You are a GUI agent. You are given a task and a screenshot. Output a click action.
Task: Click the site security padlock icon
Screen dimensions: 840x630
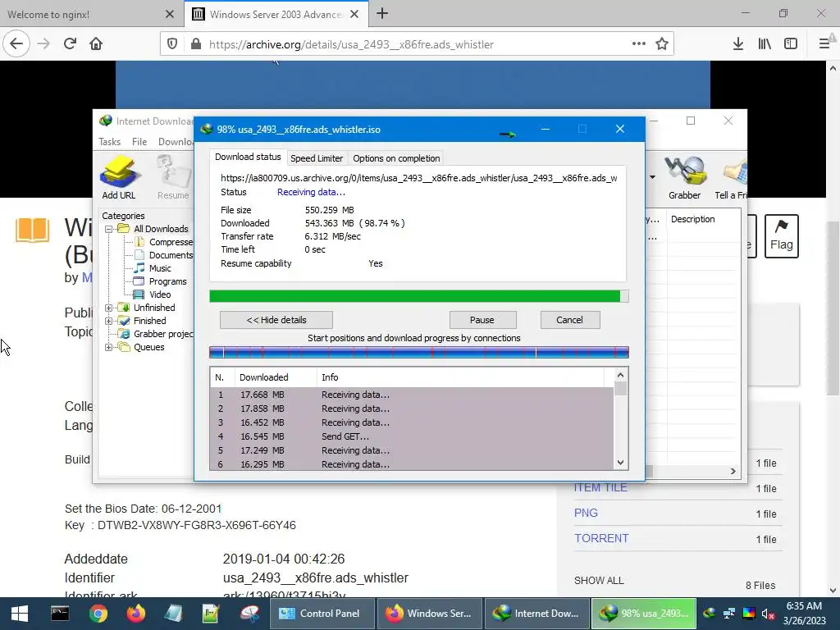tap(196, 44)
